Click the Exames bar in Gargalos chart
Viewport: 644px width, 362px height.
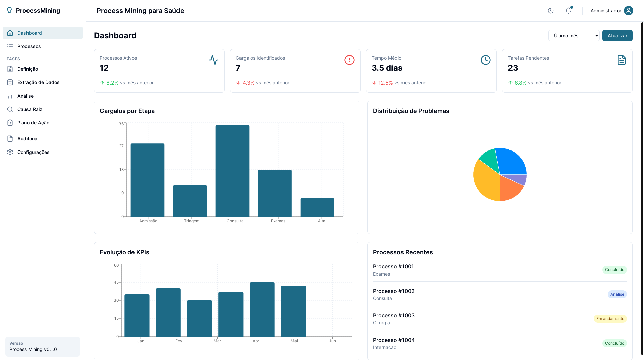(275, 193)
